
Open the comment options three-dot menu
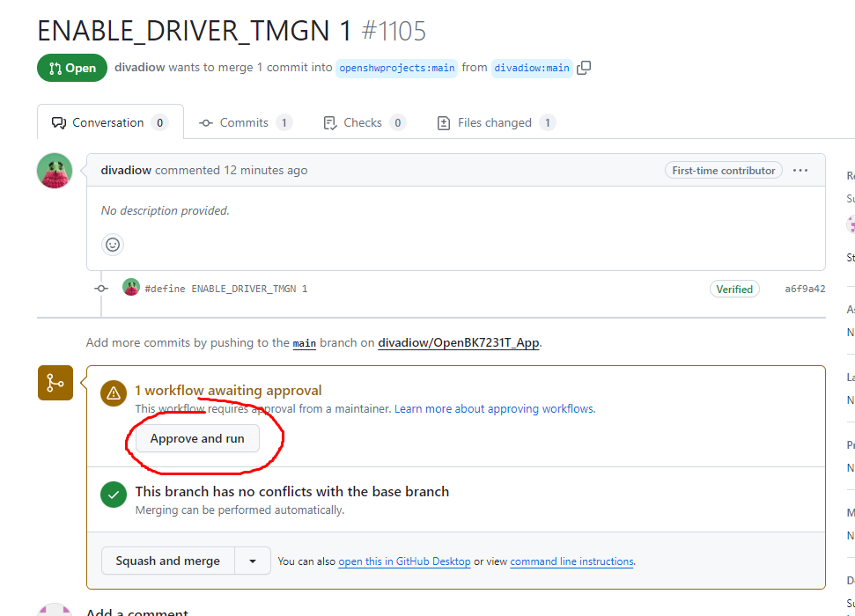[x=800, y=171]
